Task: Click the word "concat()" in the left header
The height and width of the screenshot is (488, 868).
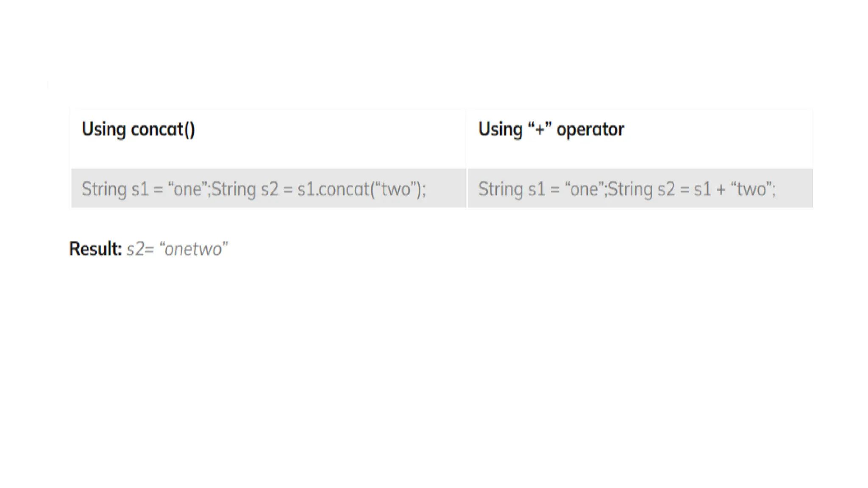Action: coord(163,129)
